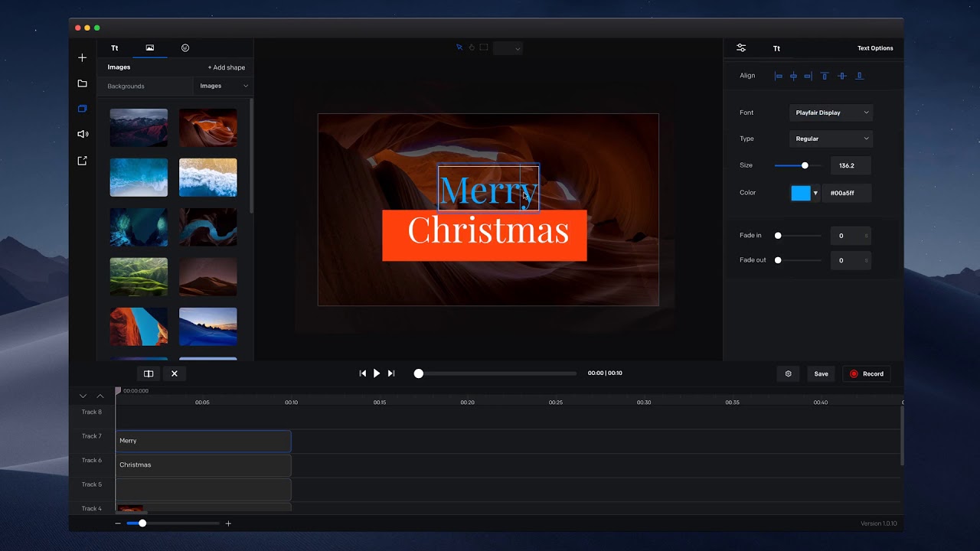This screenshot has height=551, width=980.
Task: Select the dark desert dune thumbnail
Action: click(208, 276)
